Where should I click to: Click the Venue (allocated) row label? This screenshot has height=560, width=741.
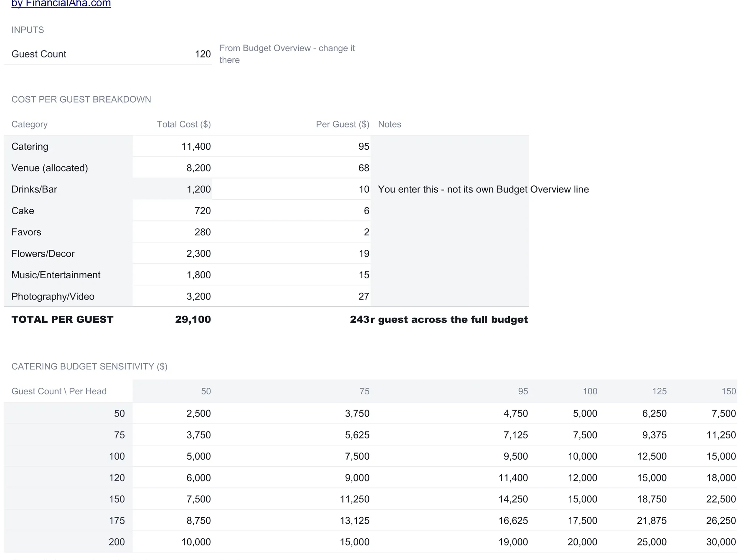pyautogui.click(x=50, y=168)
